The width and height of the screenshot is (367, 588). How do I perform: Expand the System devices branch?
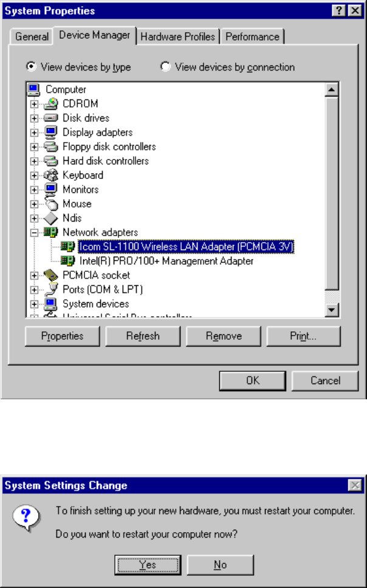point(34,304)
